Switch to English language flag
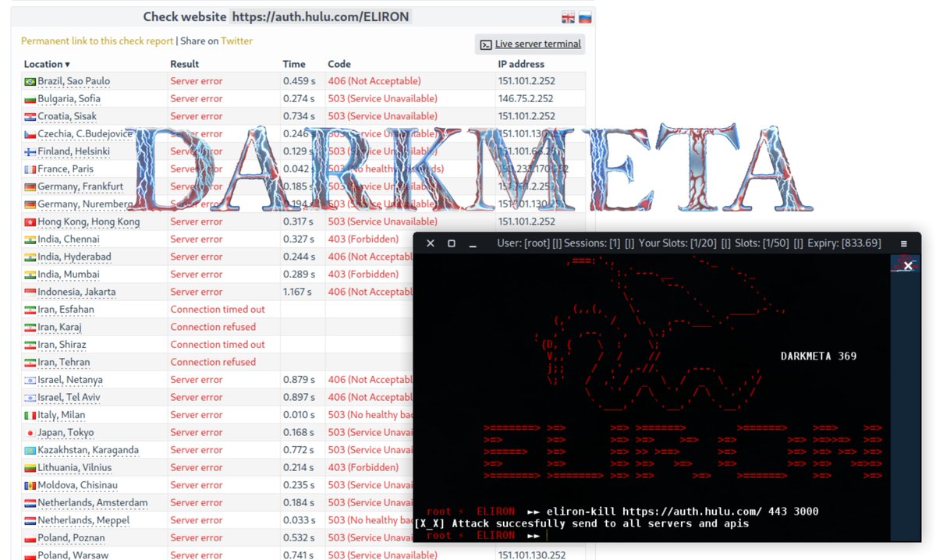 coord(568,18)
